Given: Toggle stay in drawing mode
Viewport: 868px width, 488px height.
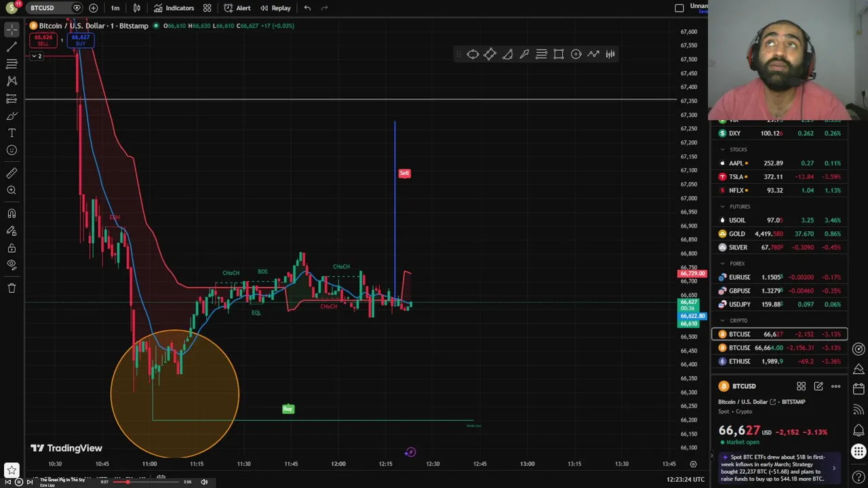Looking at the screenshot, I should (x=12, y=231).
